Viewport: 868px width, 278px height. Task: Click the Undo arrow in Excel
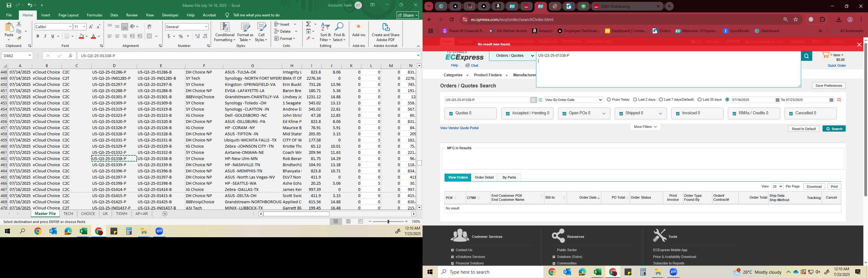pos(30,5)
